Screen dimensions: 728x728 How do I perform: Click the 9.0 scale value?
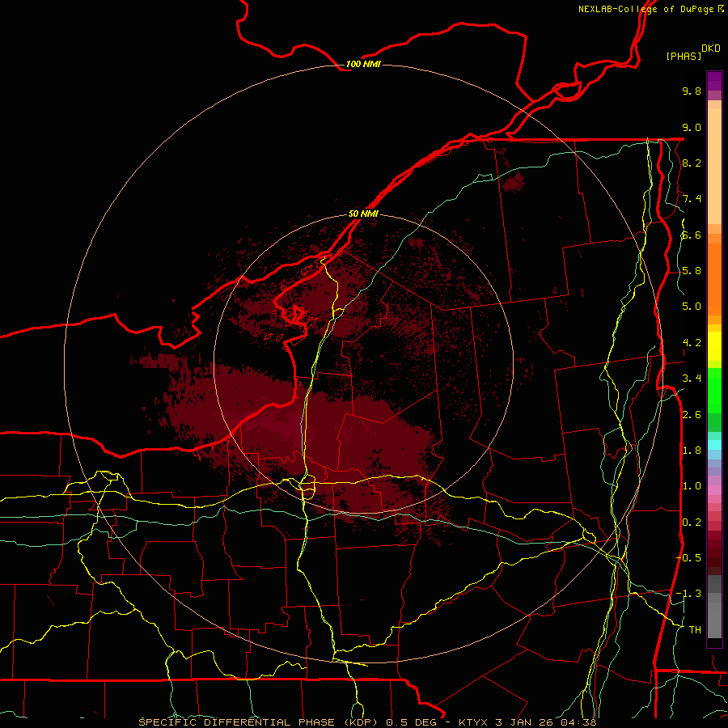point(692,127)
